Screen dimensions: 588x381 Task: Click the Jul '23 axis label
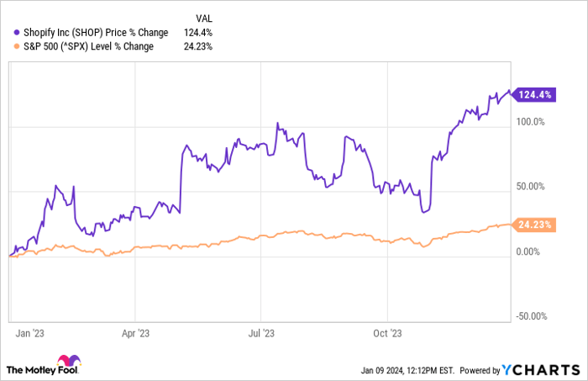[x=261, y=333]
